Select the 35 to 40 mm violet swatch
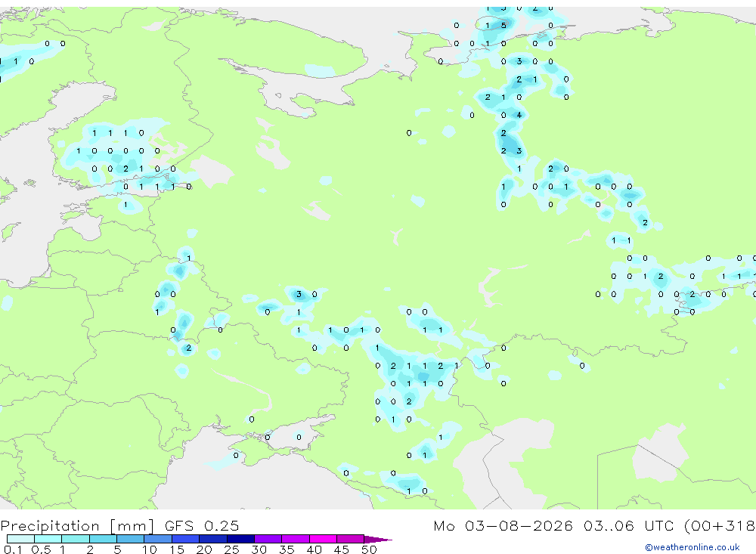 point(295,539)
